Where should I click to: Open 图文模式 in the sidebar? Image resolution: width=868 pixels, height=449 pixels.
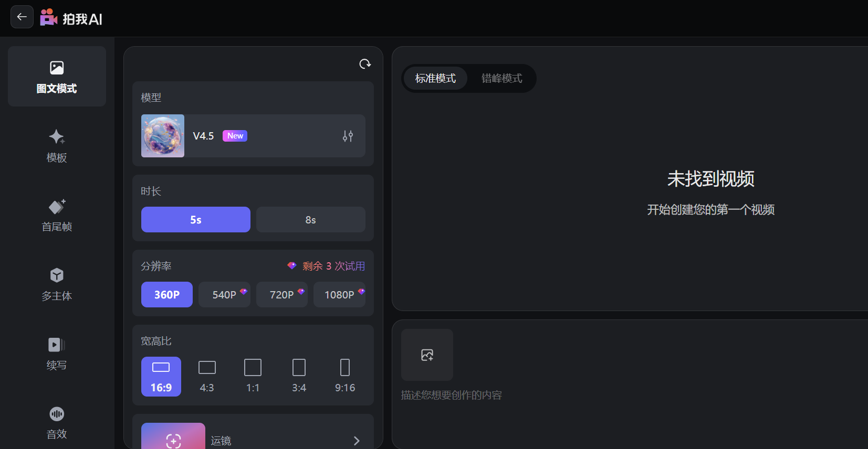point(57,77)
